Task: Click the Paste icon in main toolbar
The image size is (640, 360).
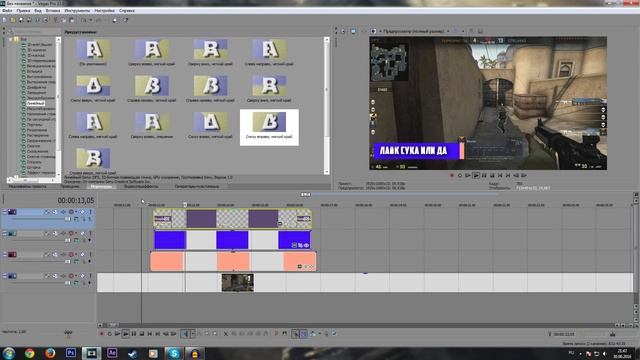Action: (x=72, y=20)
